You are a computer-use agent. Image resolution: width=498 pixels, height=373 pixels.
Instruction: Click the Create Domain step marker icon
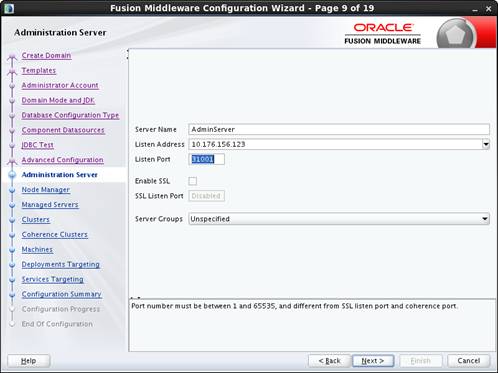(12, 57)
